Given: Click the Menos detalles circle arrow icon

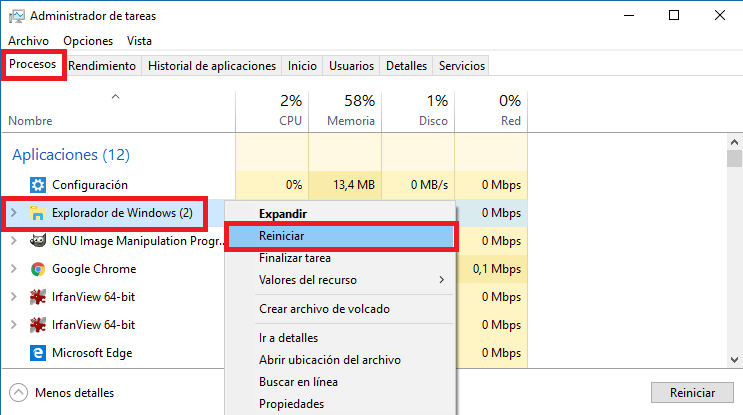Looking at the screenshot, I should point(18,393).
